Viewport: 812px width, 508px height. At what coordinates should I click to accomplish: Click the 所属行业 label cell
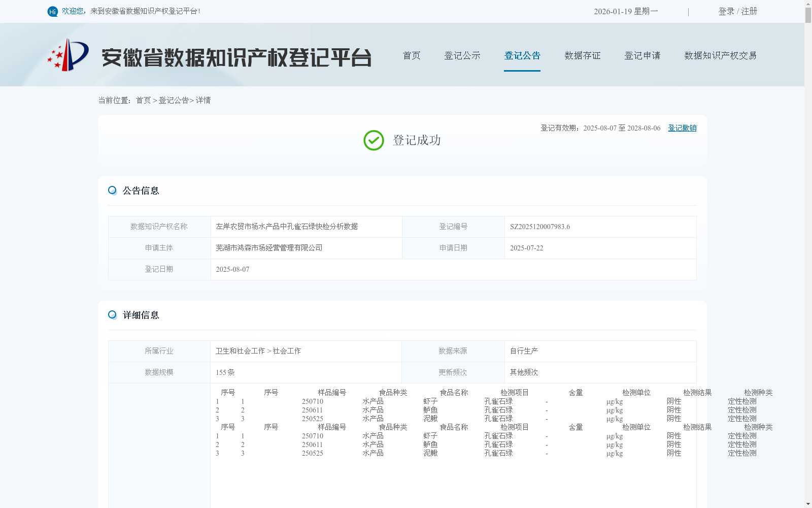159,351
